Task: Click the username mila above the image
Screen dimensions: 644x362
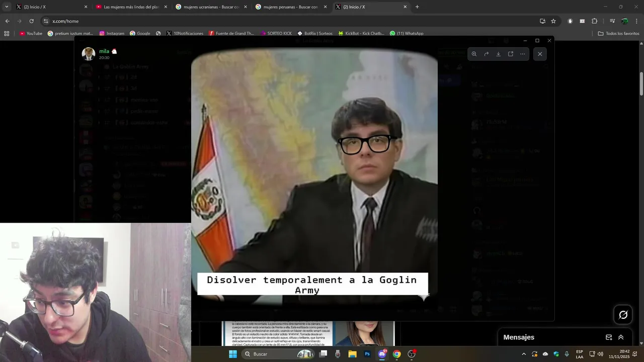Action: (x=104, y=51)
